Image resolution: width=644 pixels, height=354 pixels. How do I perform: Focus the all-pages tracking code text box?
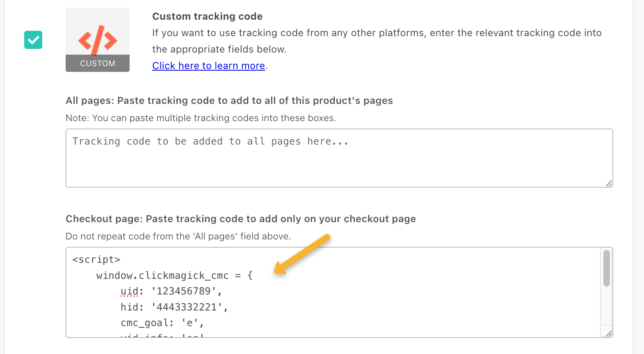pos(339,158)
